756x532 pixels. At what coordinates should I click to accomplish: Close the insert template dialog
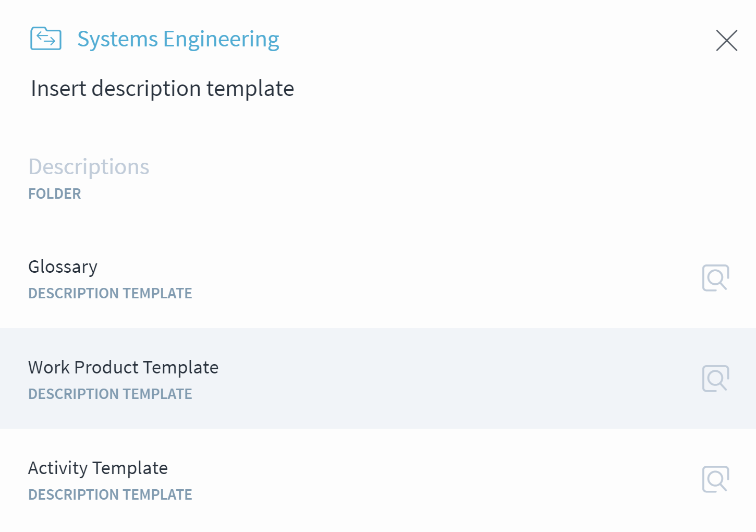point(726,40)
